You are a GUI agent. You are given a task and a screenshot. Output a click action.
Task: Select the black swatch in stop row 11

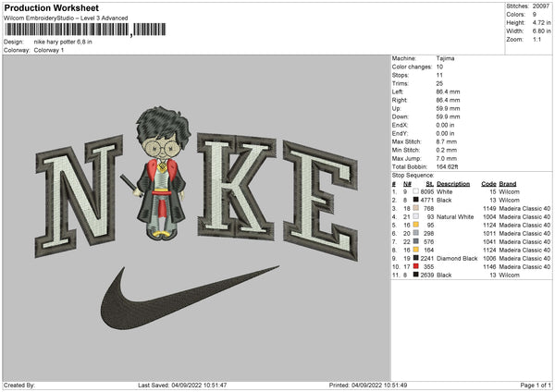point(416,275)
